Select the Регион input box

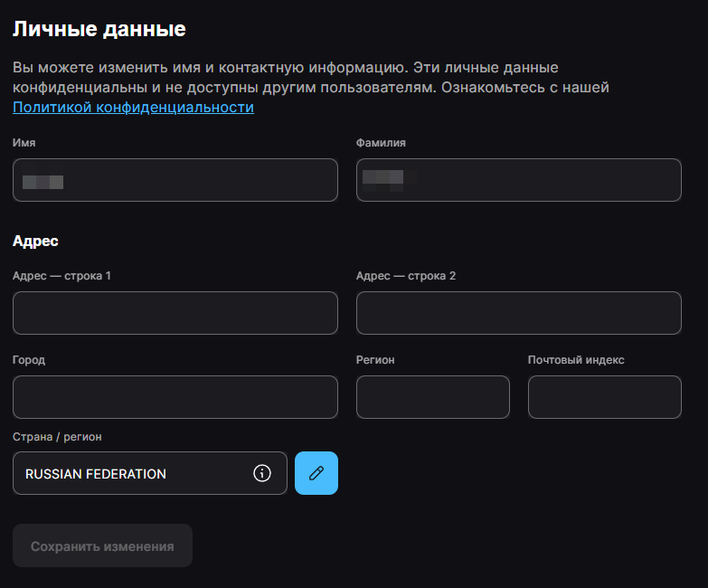pos(433,397)
